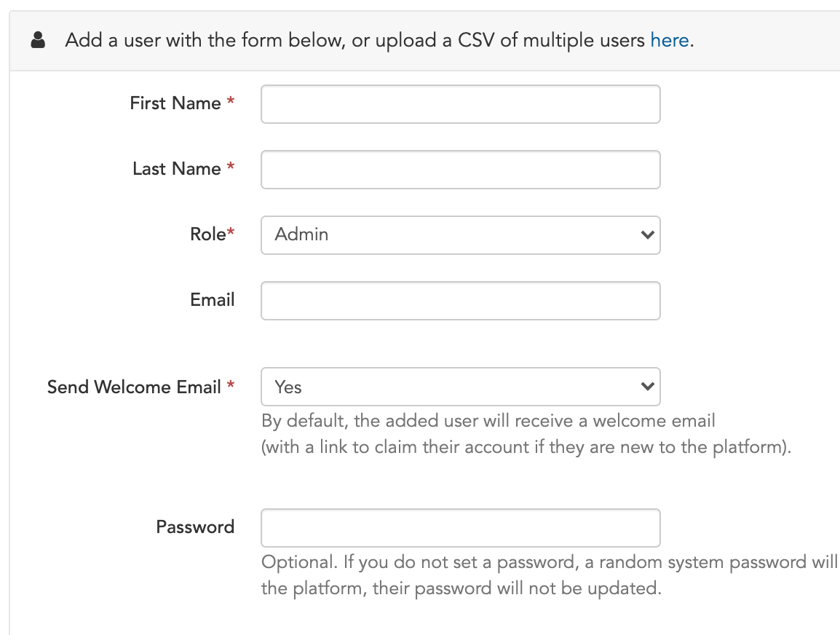
Task: Click the Send Welcome Email label
Action: click(134, 387)
